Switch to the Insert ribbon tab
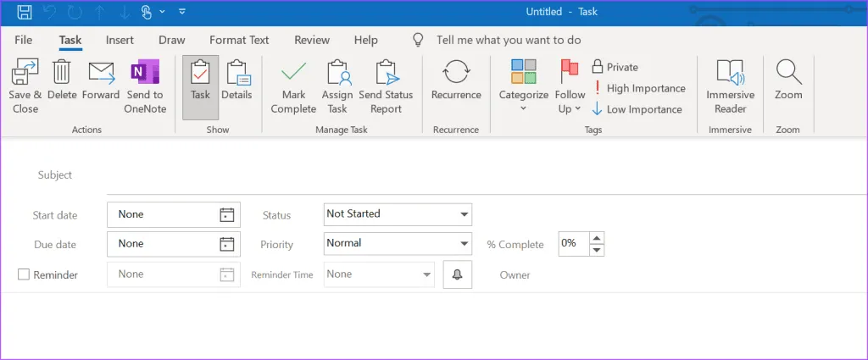The image size is (868, 360). pos(120,40)
